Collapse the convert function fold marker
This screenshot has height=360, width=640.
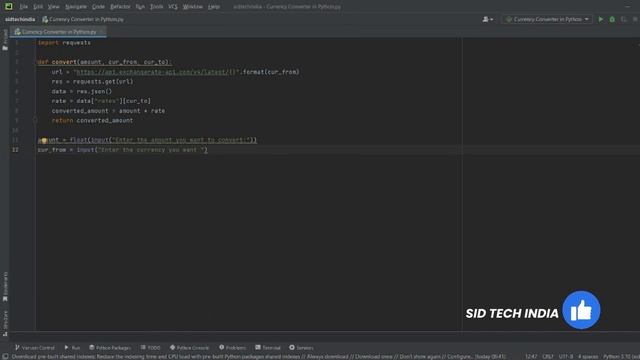click(x=35, y=62)
